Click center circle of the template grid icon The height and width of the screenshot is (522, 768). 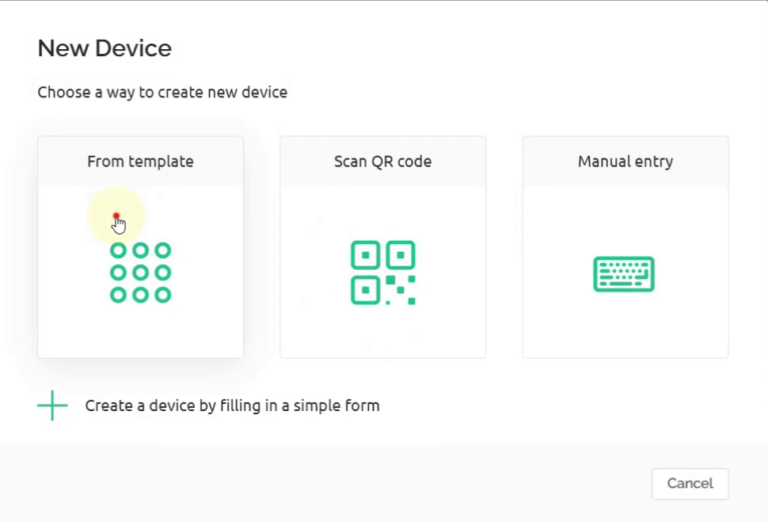tap(140, 272)
